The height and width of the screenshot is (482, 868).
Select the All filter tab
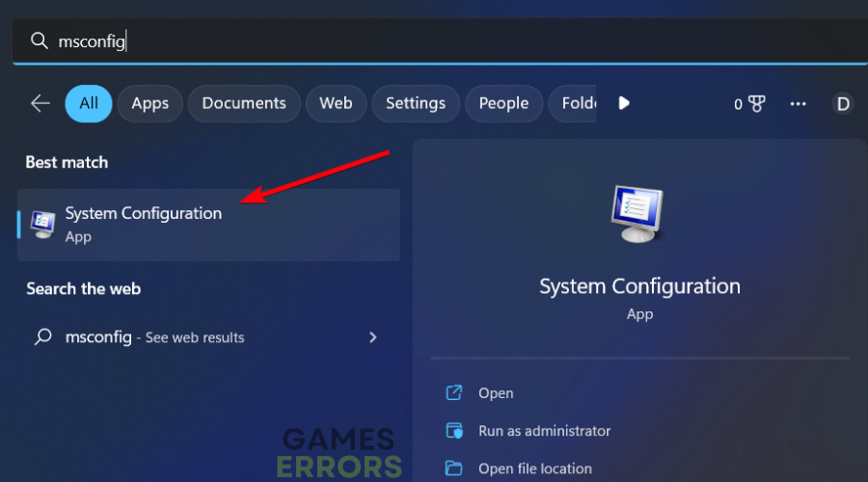[89, 103]
